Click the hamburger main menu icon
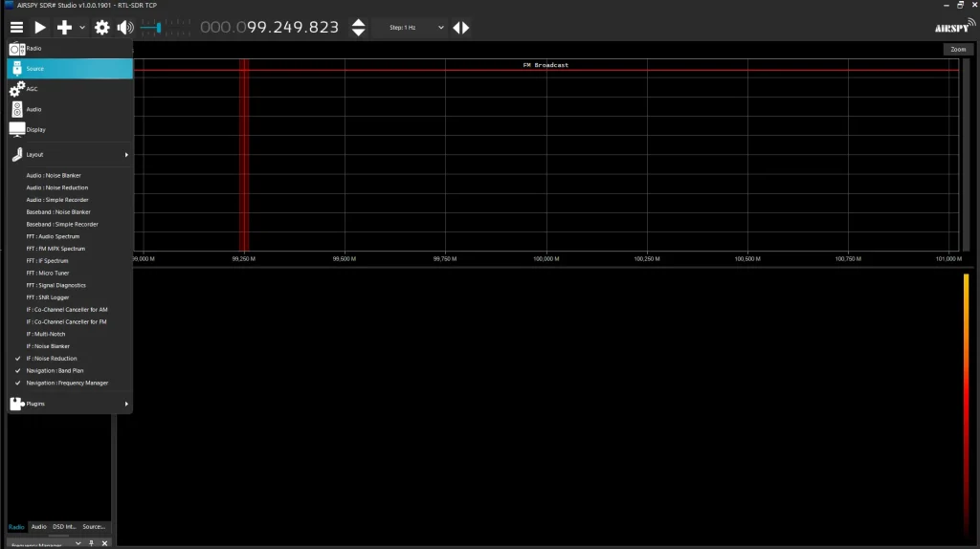The height and width of the screenshot is (549, 980). (x=16, y=28)
